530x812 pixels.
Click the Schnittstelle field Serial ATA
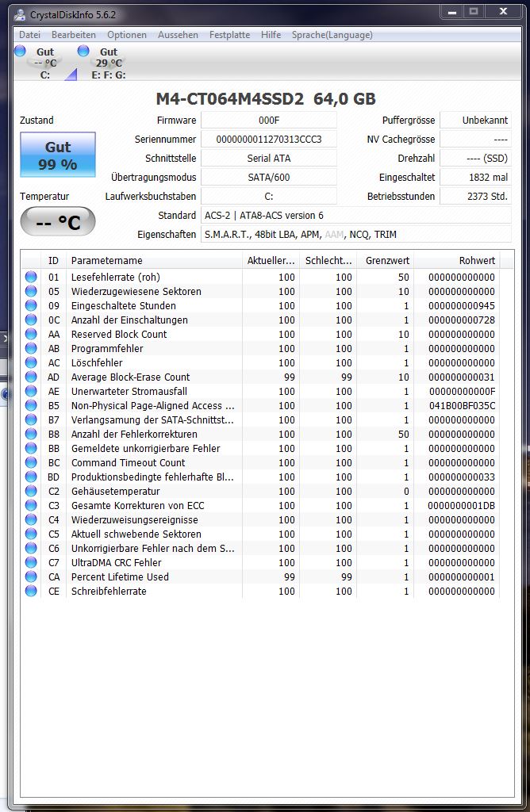[x=269, y=159]
